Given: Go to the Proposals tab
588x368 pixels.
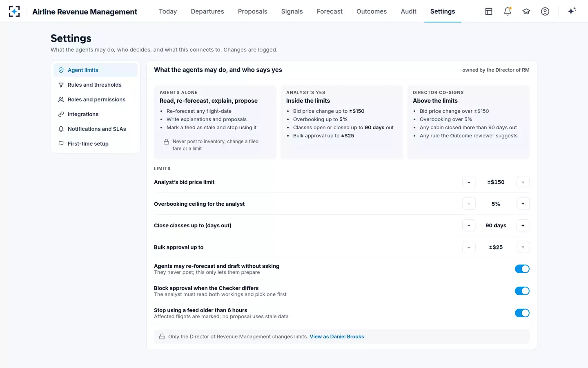Looking at the screenshot, I should click(x=252, y=11).
